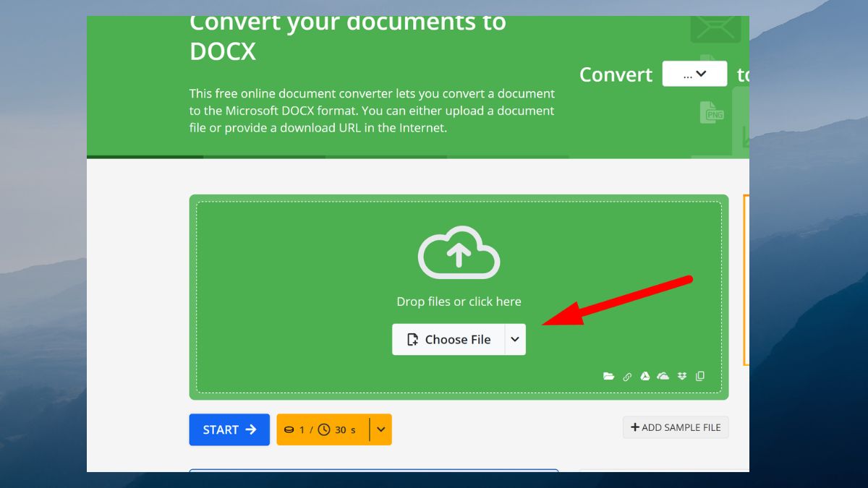Click the PNG file icon in header

(712, 113)
